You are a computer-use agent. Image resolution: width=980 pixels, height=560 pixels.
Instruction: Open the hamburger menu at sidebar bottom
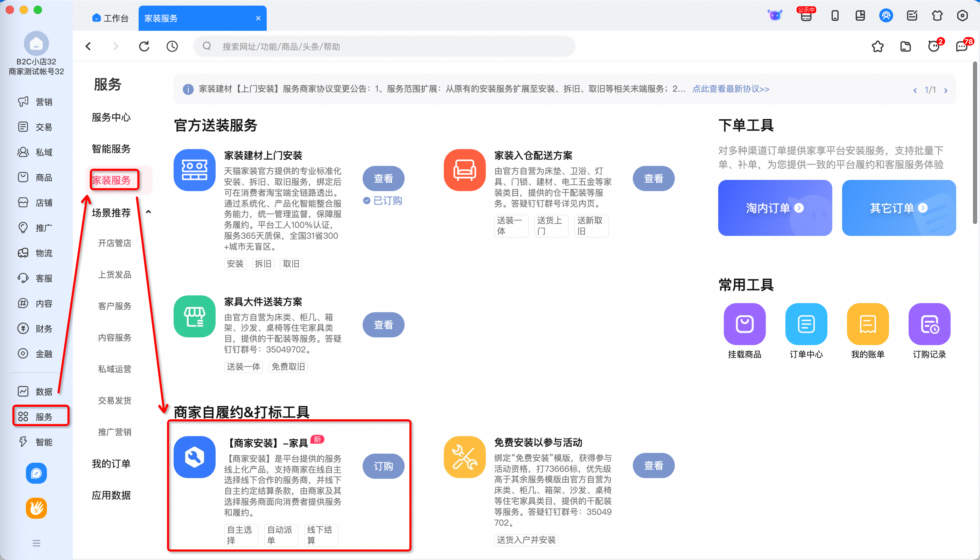[x=36, y=543]
